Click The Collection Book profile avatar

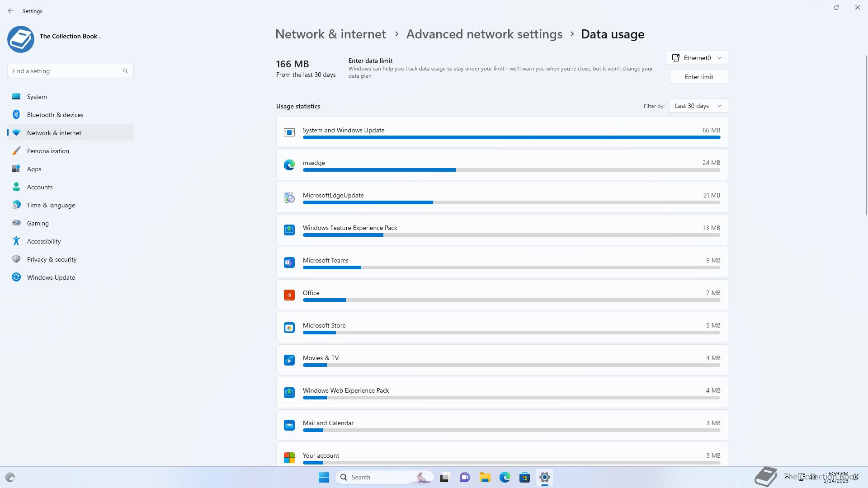[x=21, y=39]
